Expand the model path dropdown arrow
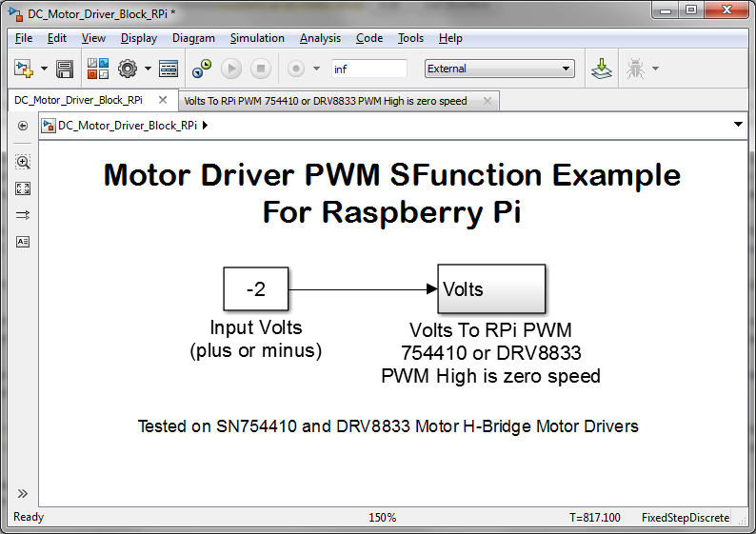 pos(739,125)
